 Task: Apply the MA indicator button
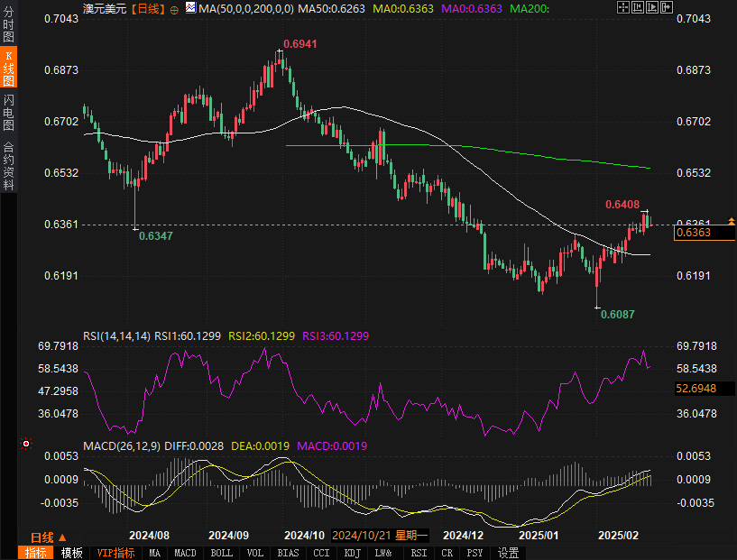[x=154, y=553]
